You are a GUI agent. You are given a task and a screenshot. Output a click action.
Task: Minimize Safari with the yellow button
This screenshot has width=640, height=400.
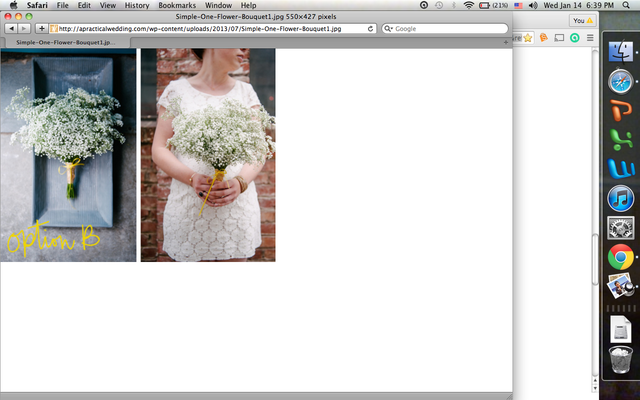[x=18, y=16]
